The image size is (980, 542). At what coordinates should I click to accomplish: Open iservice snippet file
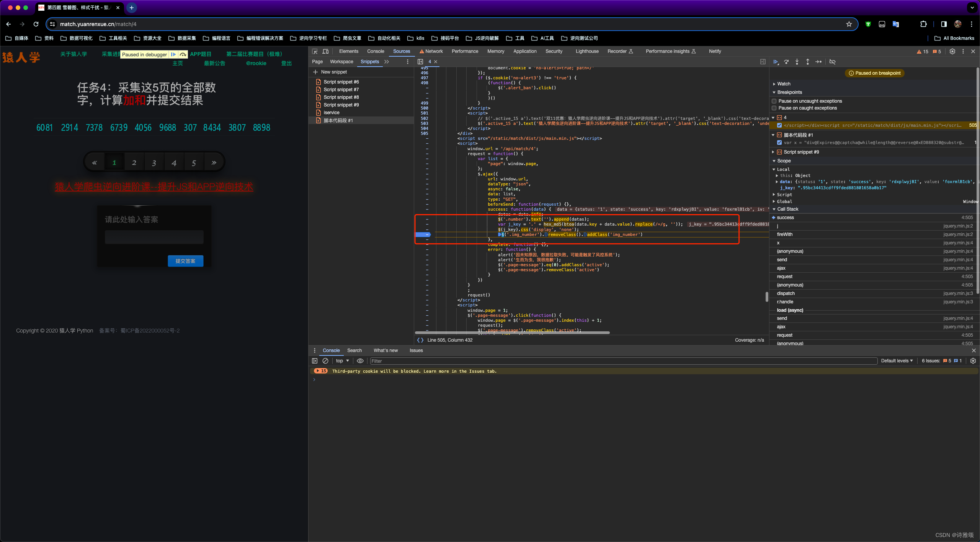331,113
